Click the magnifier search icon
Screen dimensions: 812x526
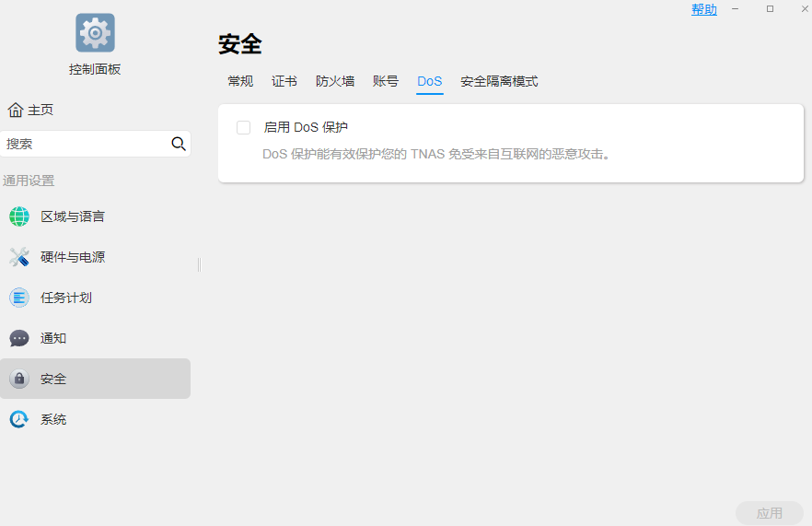(179, 144)
